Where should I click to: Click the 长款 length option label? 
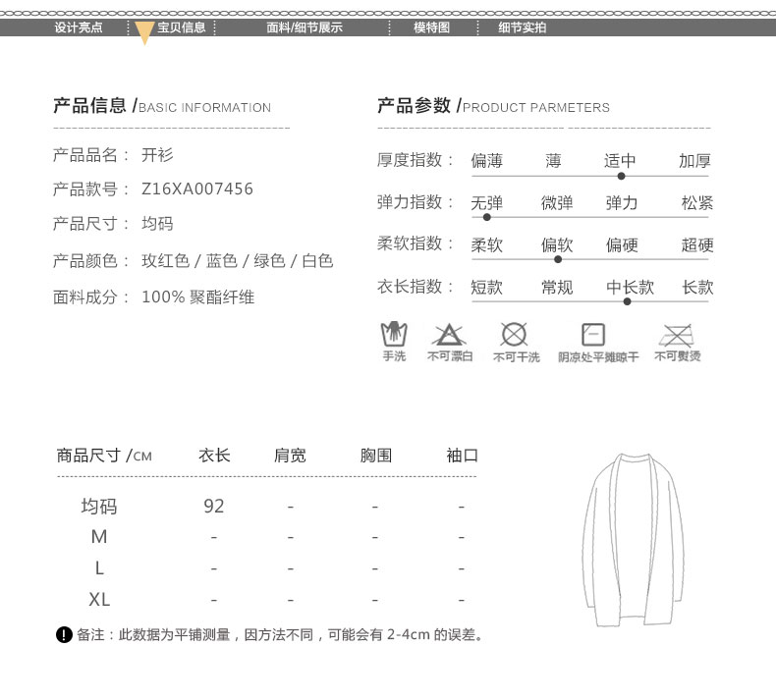pos(697,287)
